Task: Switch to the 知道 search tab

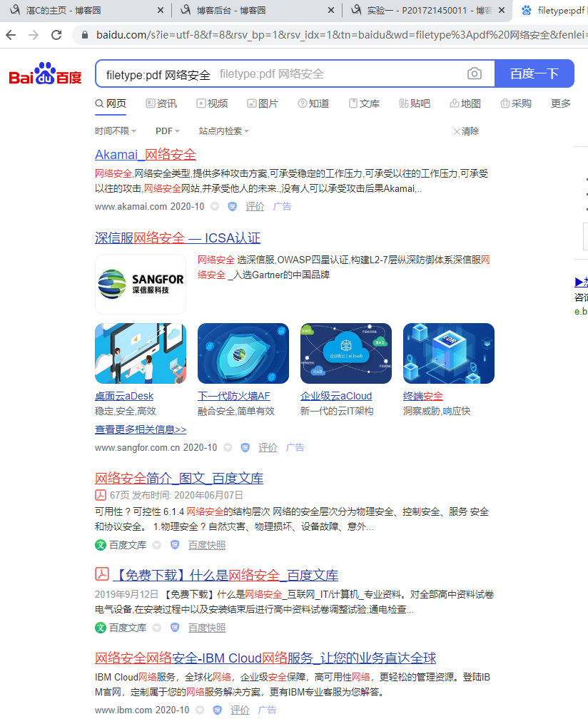Action: click(313, 103)
